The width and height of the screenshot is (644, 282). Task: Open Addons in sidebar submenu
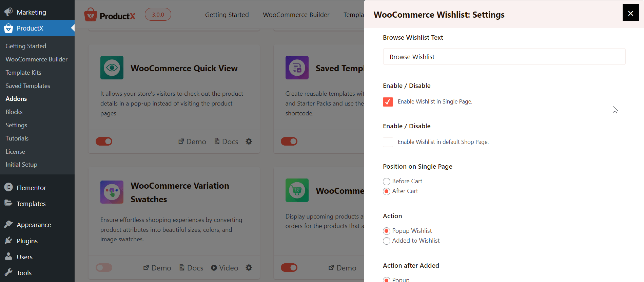(x=16, y=98)
